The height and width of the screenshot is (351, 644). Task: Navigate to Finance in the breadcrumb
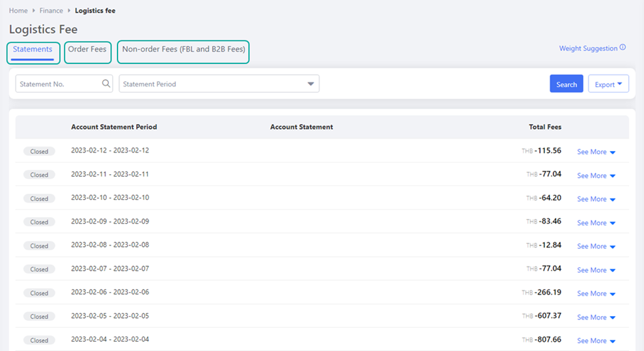[x=51, y=11]
